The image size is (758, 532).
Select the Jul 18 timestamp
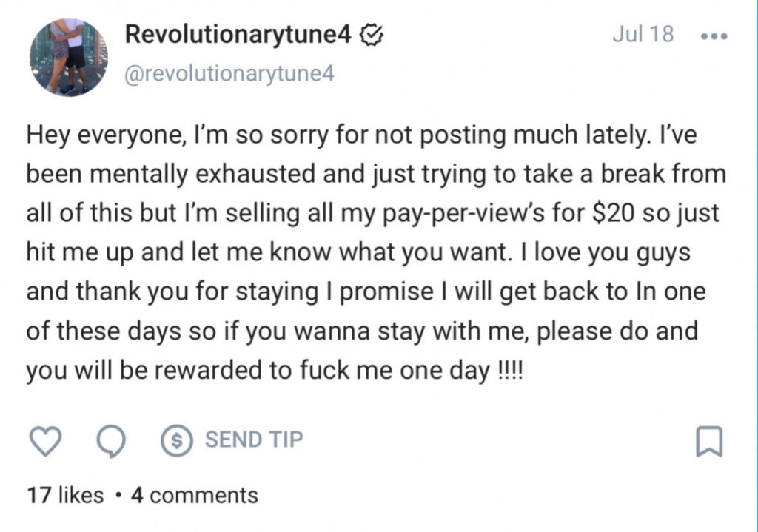pos(641,33)
